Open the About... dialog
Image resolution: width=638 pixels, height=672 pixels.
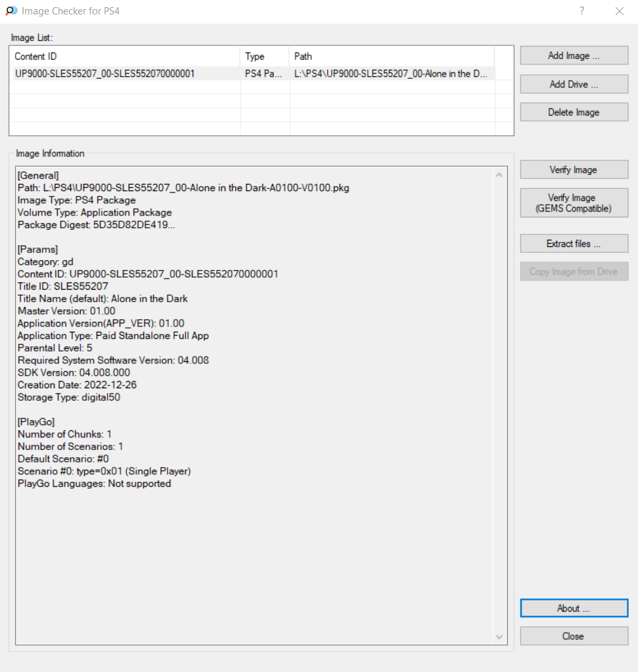coord(574,608)
